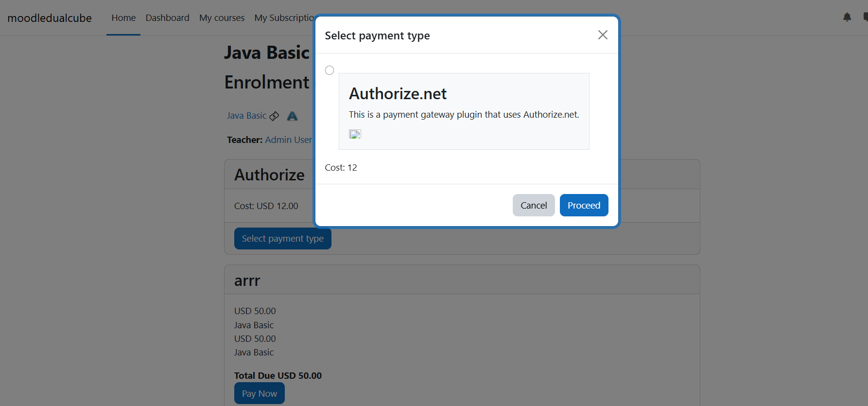Click the Authorize enrolment icon beside Java Basic
Screen dimensions: 868x406
(292, 116)
